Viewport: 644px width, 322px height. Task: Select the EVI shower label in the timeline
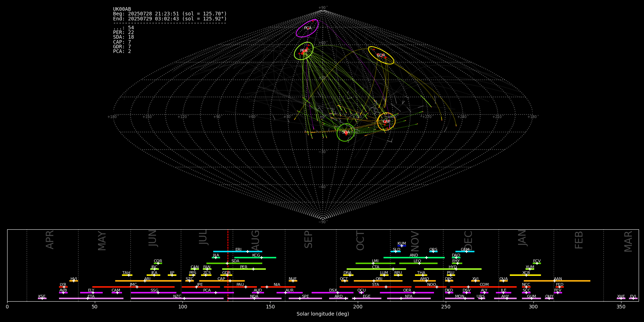(x=633, y=297)
